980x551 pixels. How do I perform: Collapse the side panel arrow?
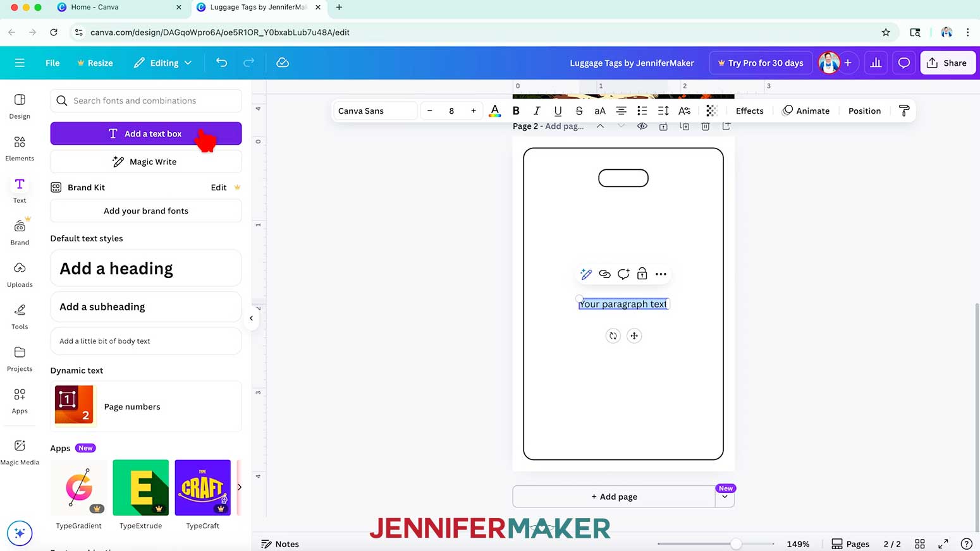tap(252, 318)
